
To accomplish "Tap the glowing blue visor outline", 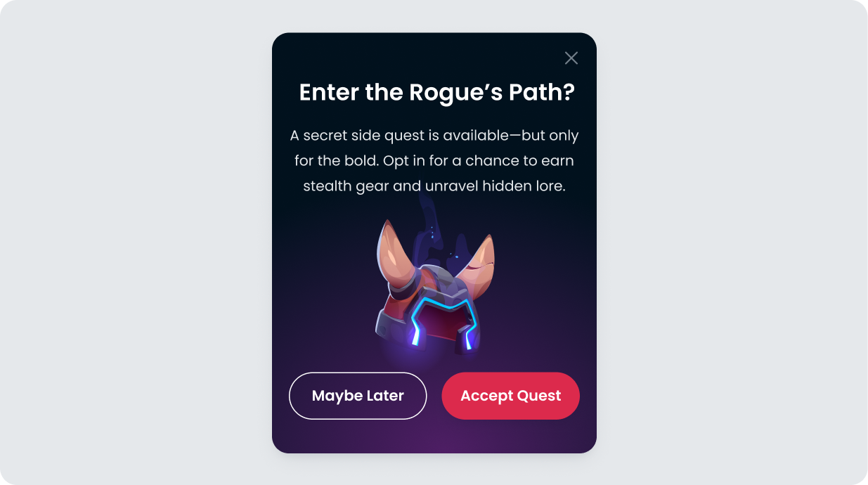I will pyautogui.click(x=444, y=319).
